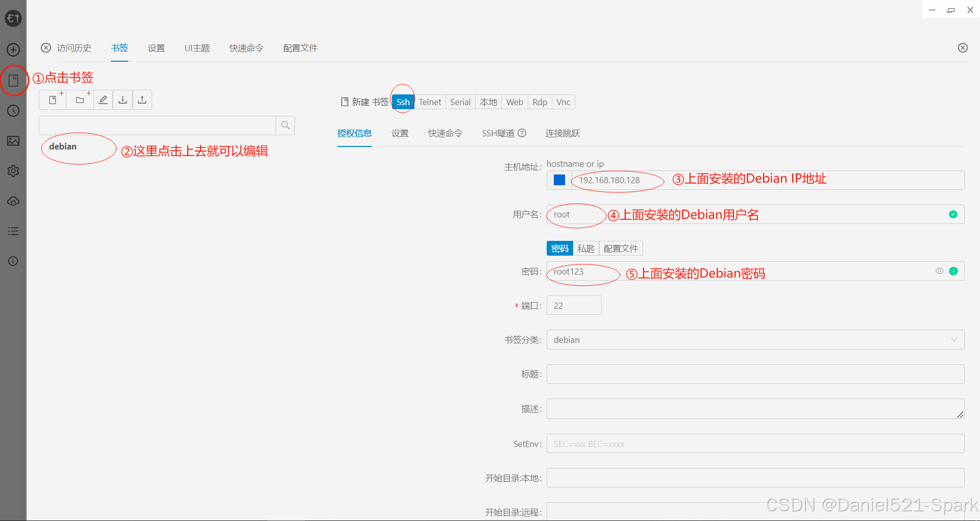Click the 新建 书签 heading text
The width and height of the screenshot is (980, 521).
(x=370, y=102)
